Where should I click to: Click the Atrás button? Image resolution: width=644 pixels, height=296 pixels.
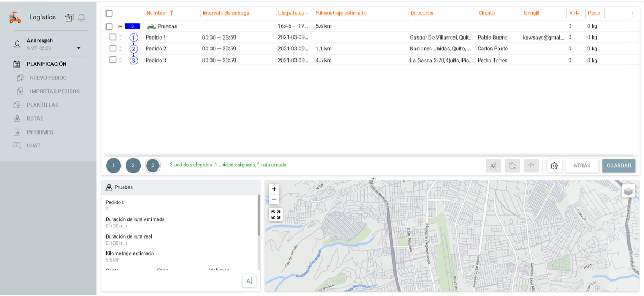(x=582, y=166)
